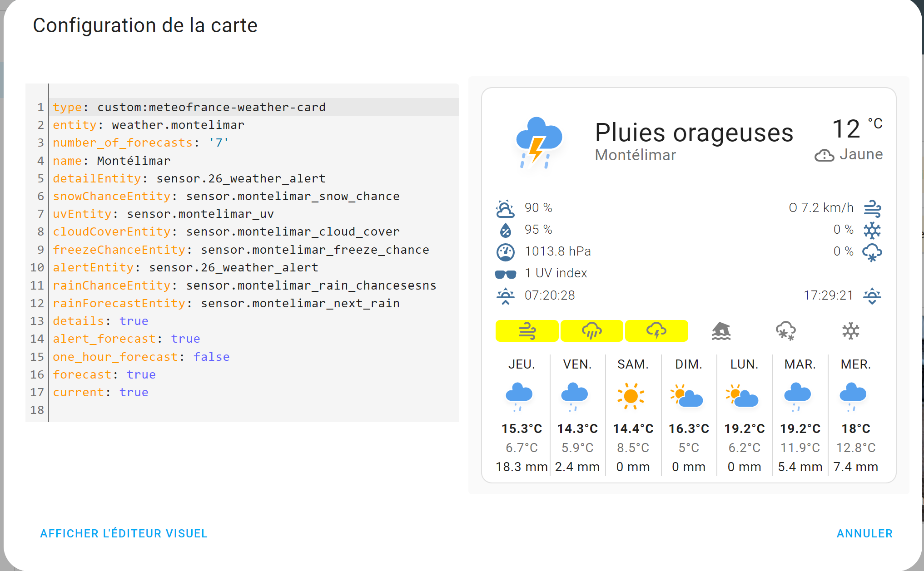This screenshot has width=924, height=571.
Task: Click the grey snow-ice cloud alert icon
Action: pos(786,331)
